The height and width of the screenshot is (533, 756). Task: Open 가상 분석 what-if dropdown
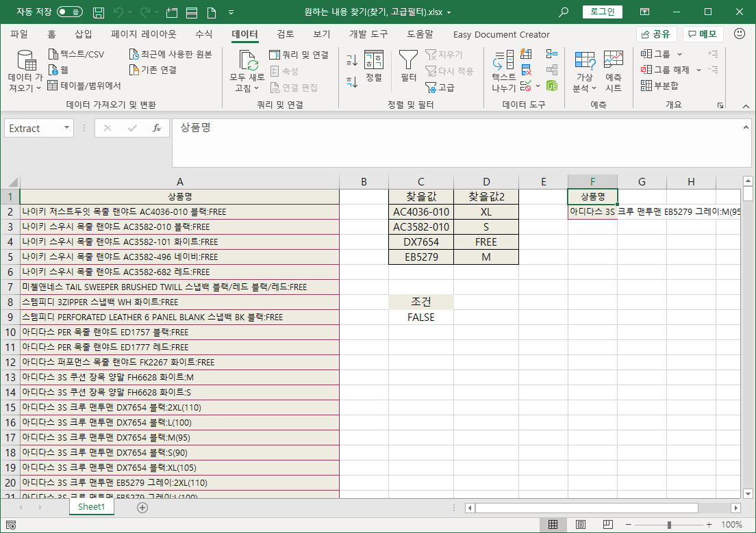tap(584, 71)
